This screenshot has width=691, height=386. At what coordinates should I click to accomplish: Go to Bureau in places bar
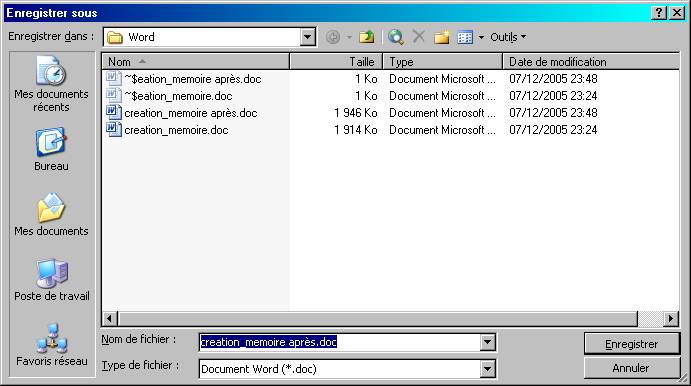(51, 149)
